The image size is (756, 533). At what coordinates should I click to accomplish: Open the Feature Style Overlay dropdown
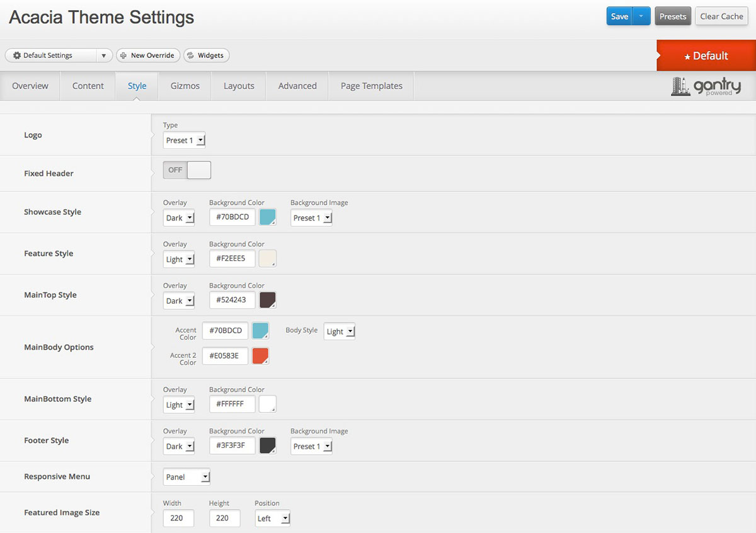[179, 260]
